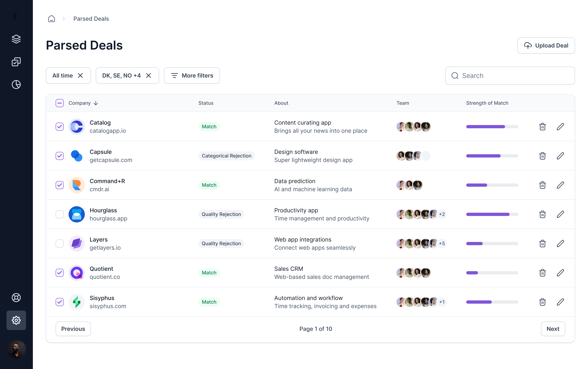
Task: Open the settings gear in sidebar
Action: 16,320
